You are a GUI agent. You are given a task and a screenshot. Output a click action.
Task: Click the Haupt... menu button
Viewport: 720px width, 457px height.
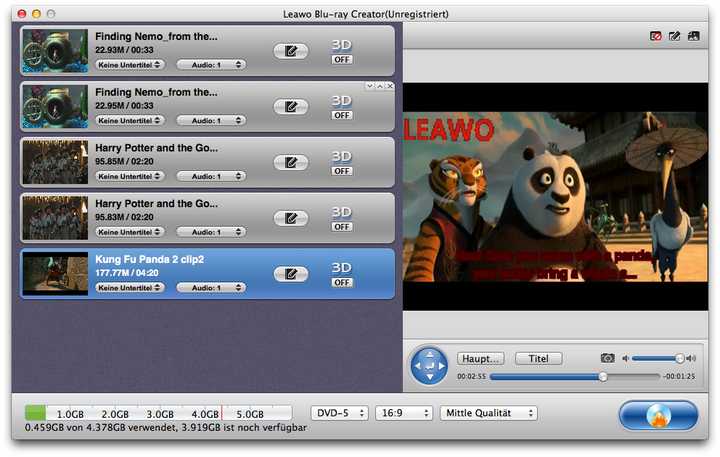(x=480, y=359)
